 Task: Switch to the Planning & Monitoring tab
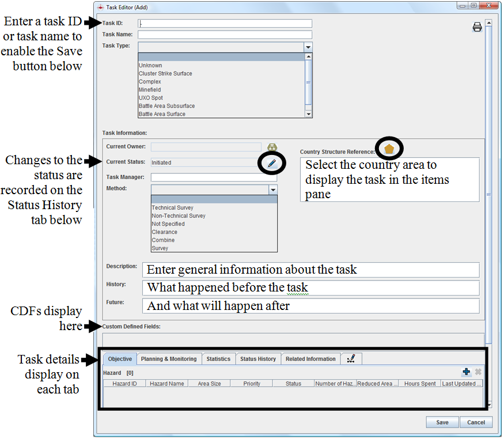click(169, 359)
